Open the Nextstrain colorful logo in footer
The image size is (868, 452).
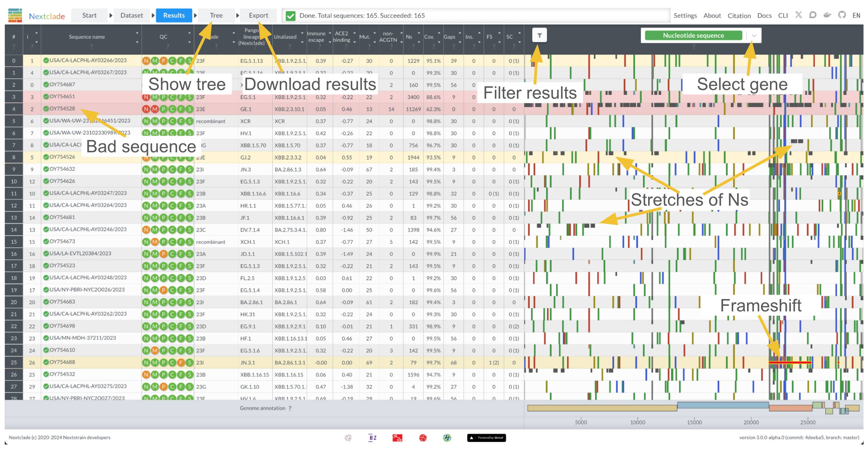(x=447, y=438)
